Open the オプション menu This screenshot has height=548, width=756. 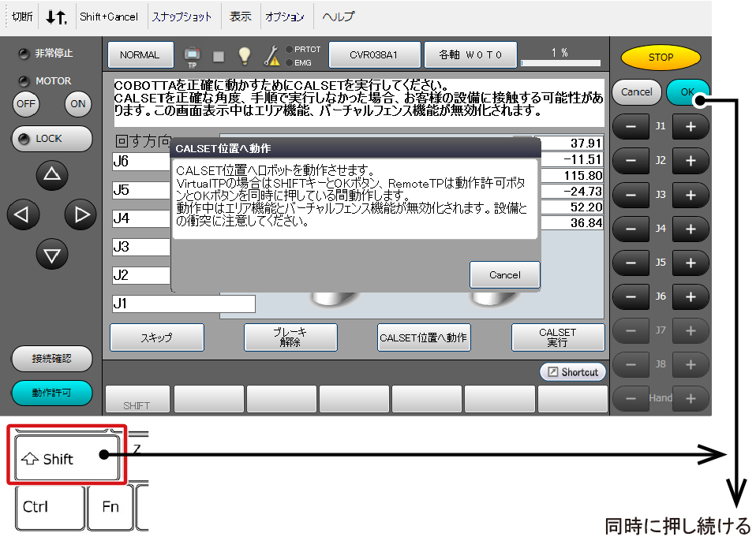[x=285, y=17]
